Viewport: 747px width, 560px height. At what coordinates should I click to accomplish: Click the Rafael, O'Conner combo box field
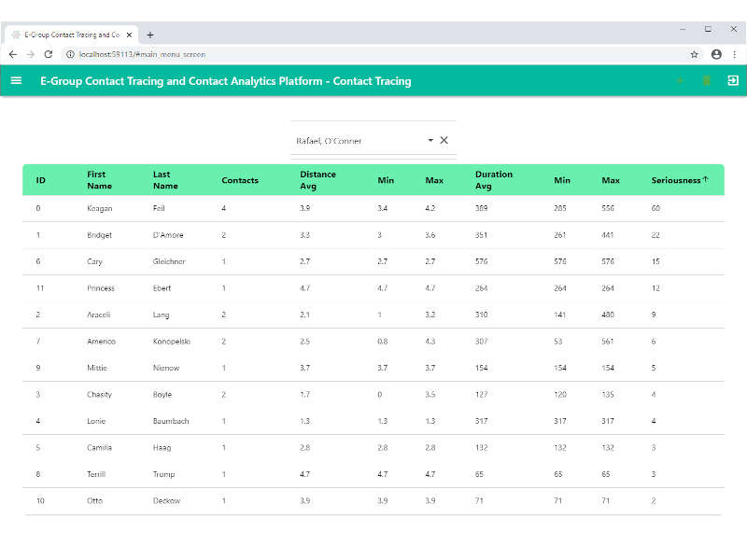pos(373,141)
